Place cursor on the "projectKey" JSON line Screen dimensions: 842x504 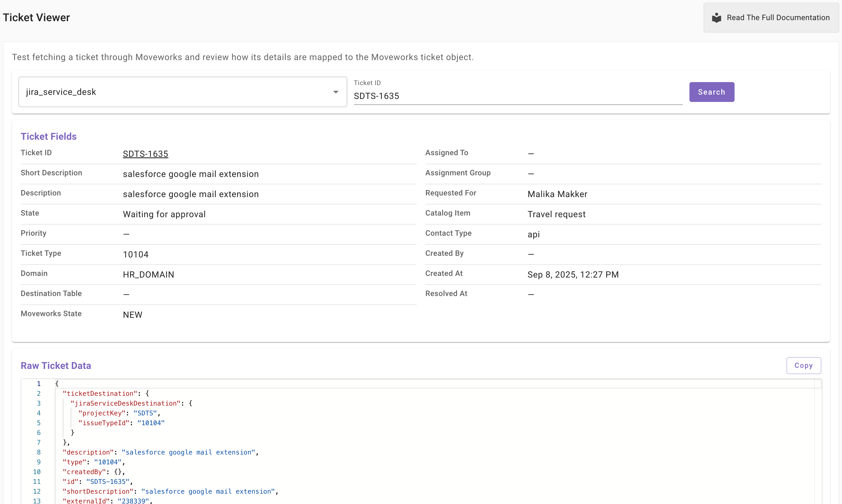point(102,413)
